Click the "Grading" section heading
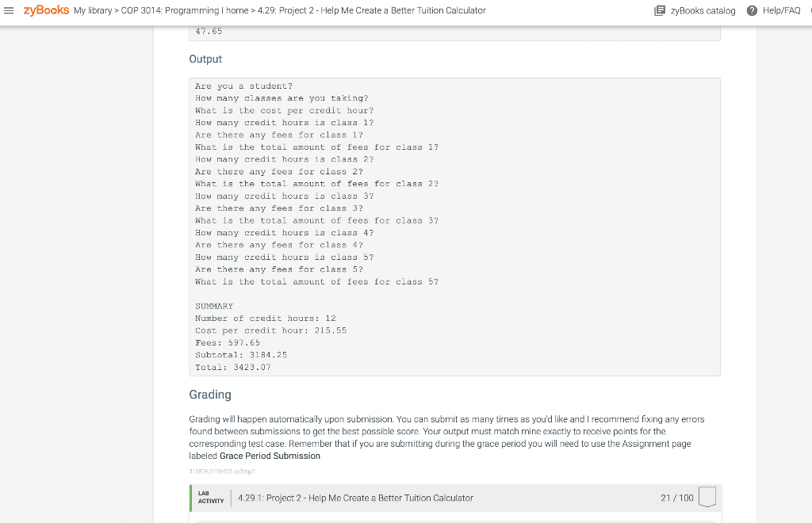 point(209,394)
